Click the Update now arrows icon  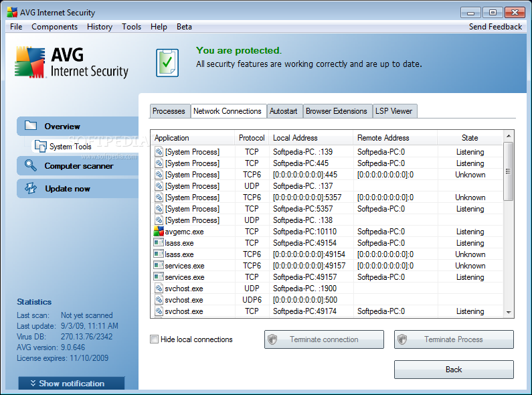pyautogui.click(x=31, y=188)
